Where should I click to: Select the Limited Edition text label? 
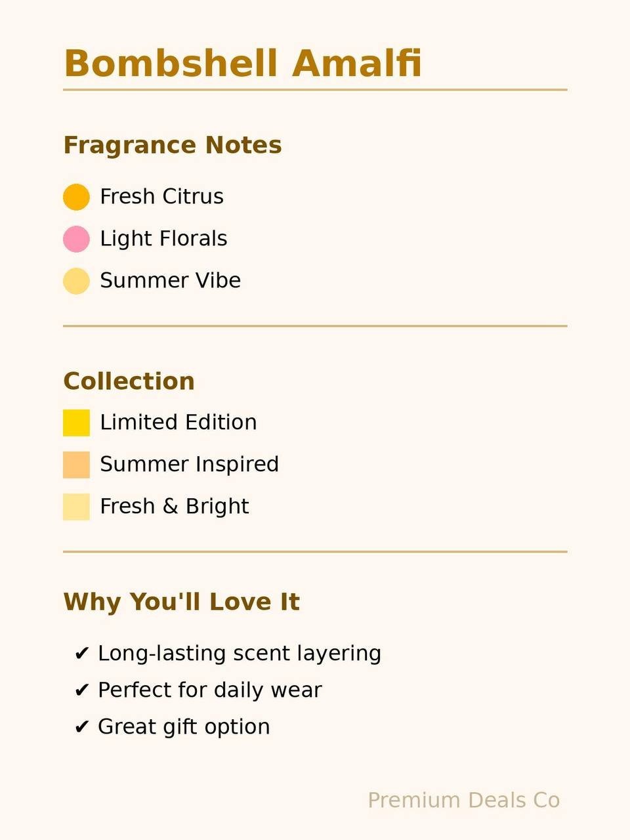178,422
